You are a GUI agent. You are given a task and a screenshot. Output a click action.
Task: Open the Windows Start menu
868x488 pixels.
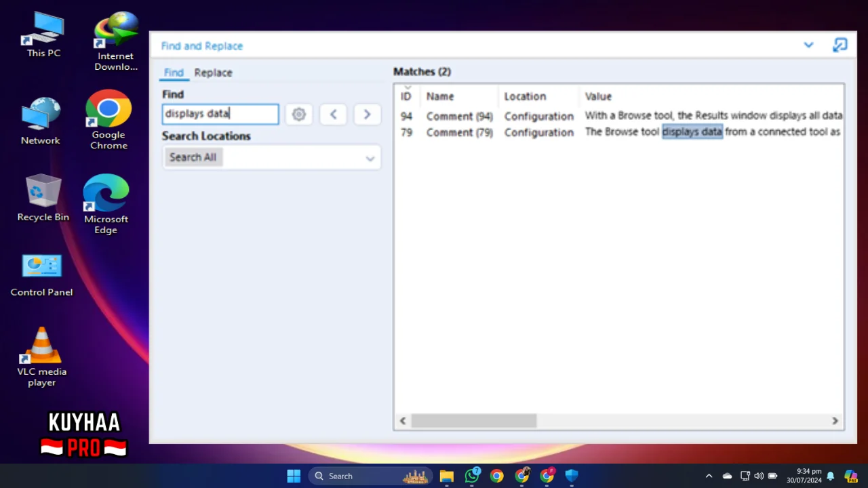(294, 476)
